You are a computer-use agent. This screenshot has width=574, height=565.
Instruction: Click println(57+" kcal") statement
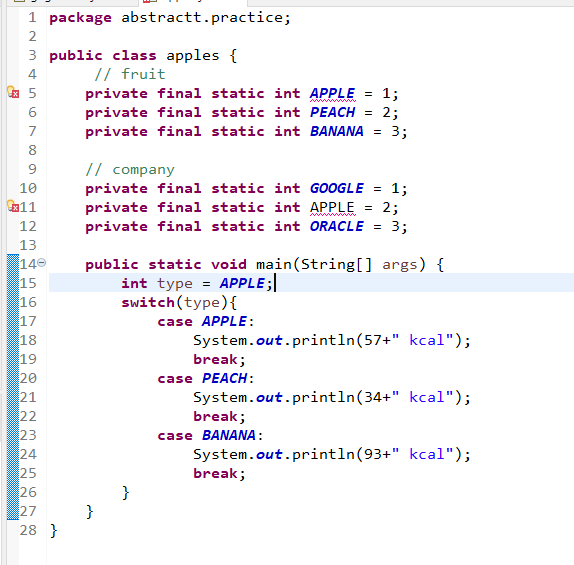coord(332,341)
